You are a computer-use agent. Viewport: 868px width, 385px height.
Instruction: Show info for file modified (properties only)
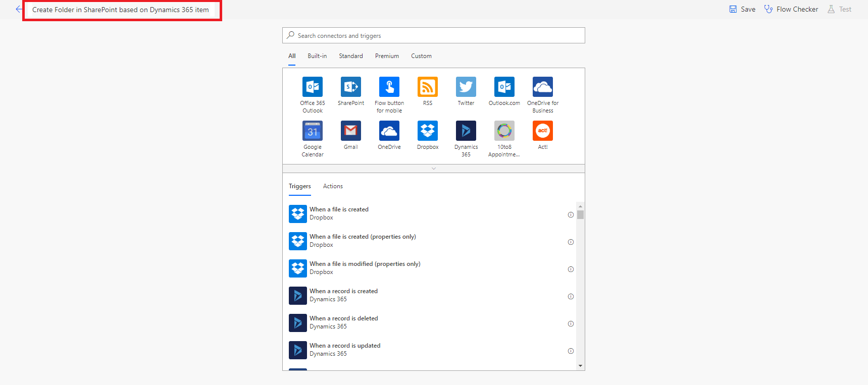(x=571, y=269)
